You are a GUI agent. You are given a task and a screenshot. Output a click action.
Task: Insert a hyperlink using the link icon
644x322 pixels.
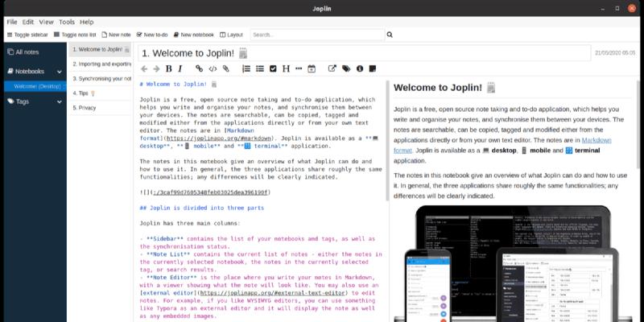[200, 69]
